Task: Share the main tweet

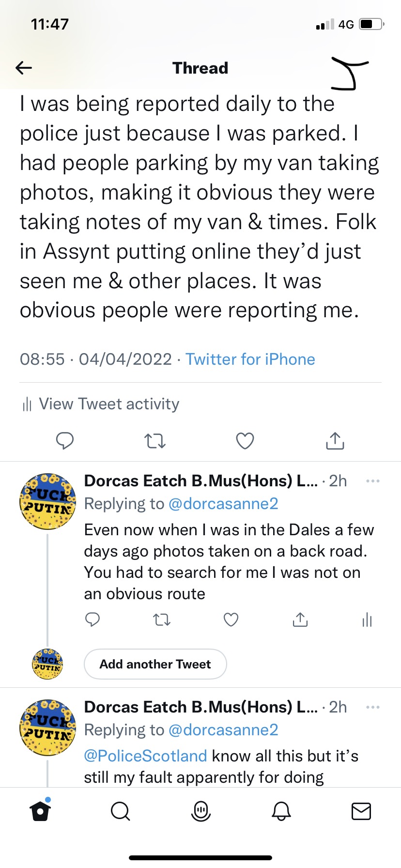Action: (335, 440)
